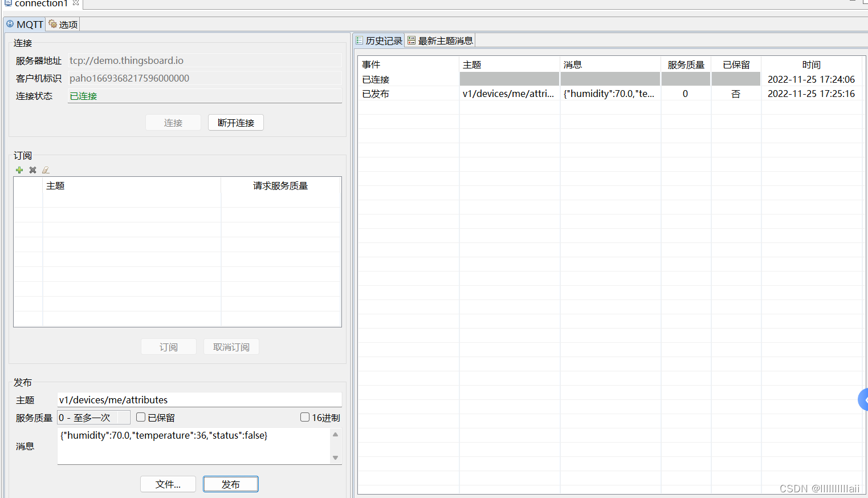Click the list icon beside 历史记录

[359, 40]
